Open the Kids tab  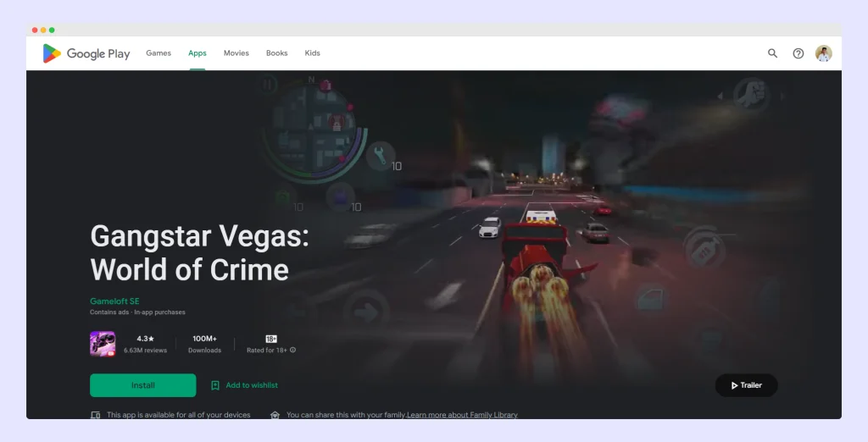point(312,53)
